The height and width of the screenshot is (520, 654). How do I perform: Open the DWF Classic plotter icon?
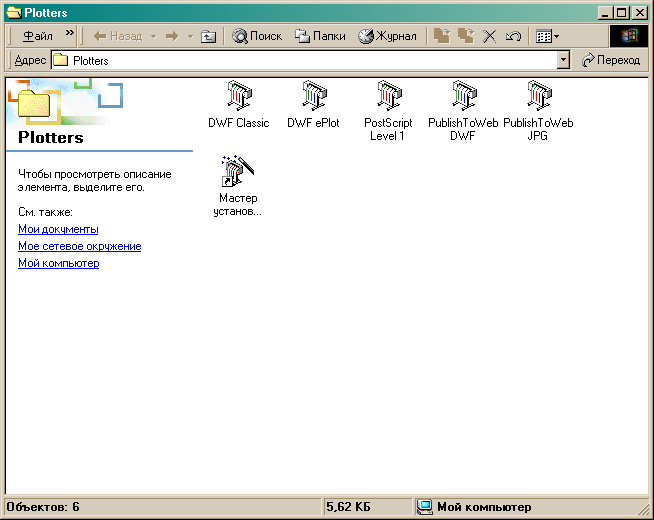[239, 104]
